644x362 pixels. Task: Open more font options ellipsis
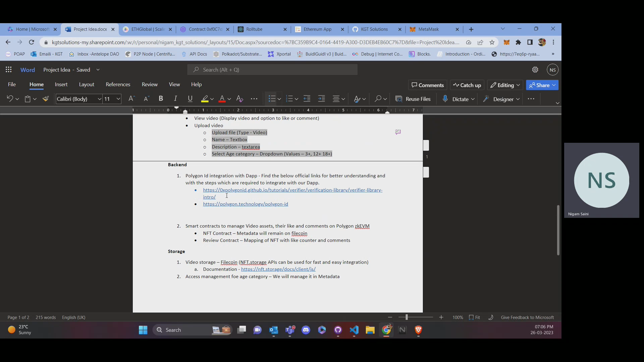click(x=254, y=99)
